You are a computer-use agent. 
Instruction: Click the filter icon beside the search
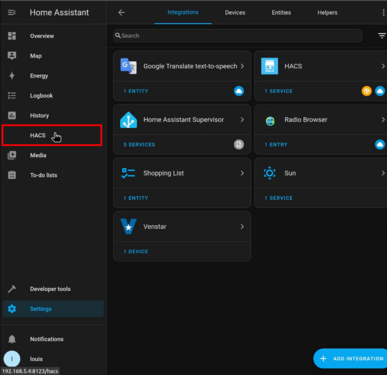tap(382, 36)
